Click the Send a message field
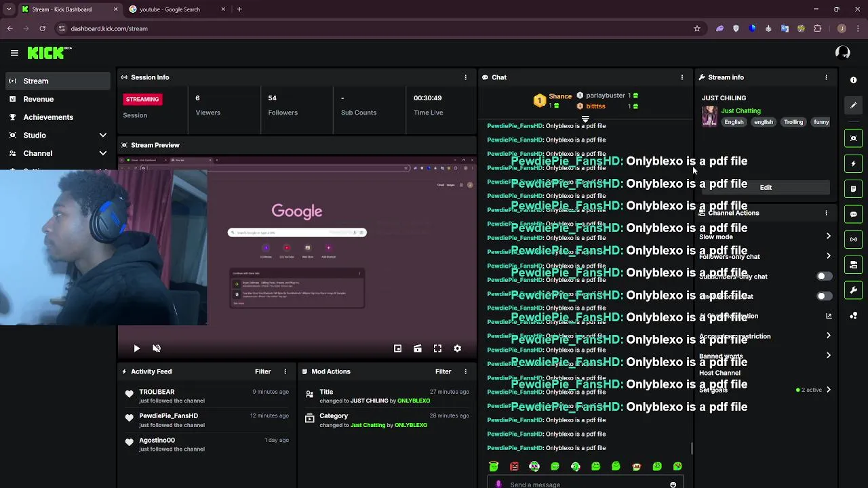 (x=585, y=485)
